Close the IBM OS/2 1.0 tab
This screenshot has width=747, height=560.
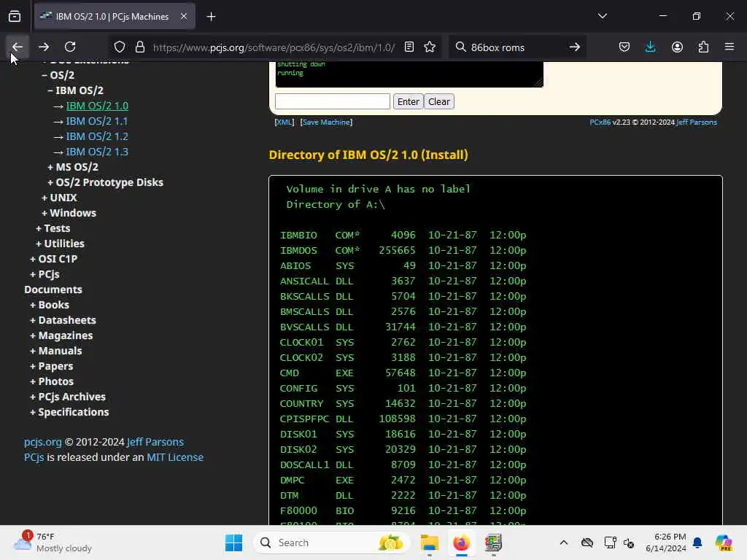(184, 16)
